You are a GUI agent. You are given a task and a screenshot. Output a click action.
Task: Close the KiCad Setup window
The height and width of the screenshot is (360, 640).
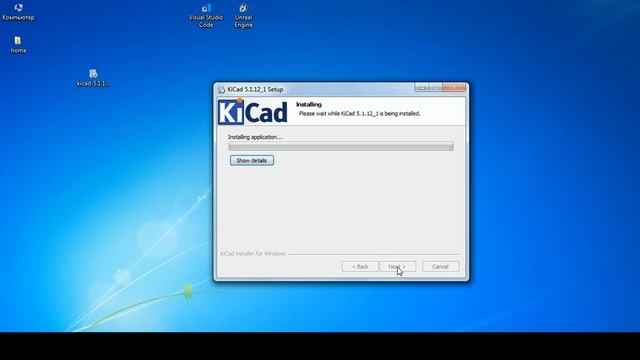(x=454, y=88)
